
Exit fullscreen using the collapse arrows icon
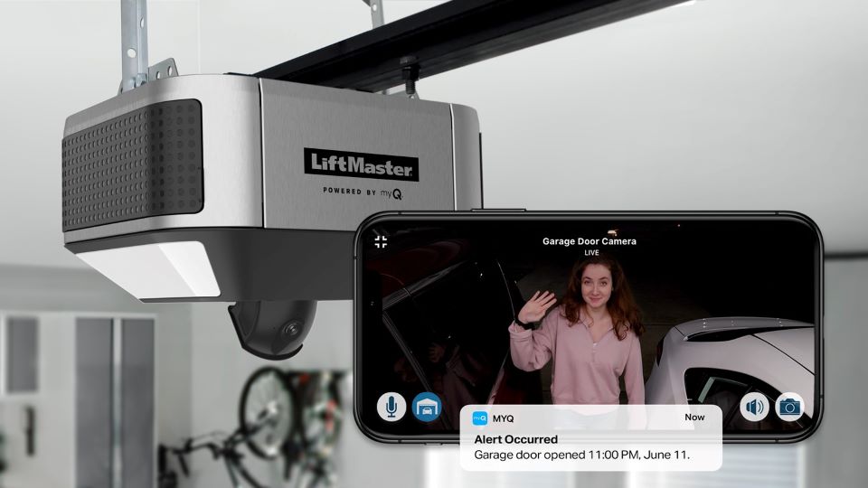381,242
